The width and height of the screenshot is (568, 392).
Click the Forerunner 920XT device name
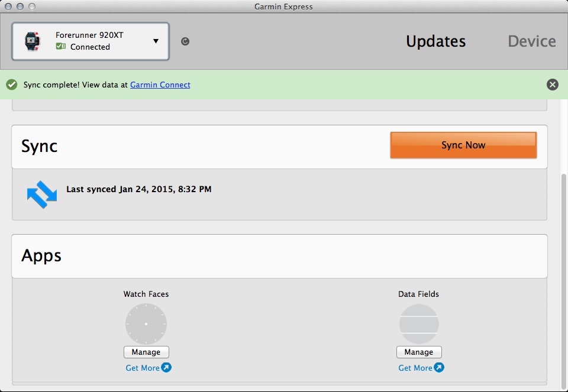[89, 35]
